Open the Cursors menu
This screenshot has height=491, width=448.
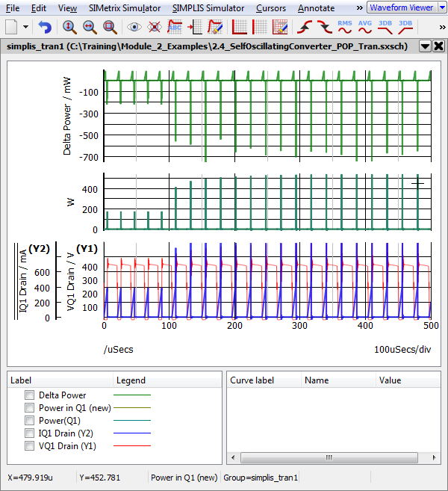pos(270,8)
